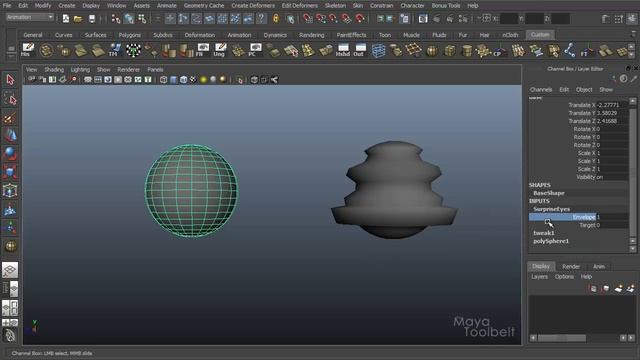
Task: Click the PC shelf icon
Action: point(255,50)
